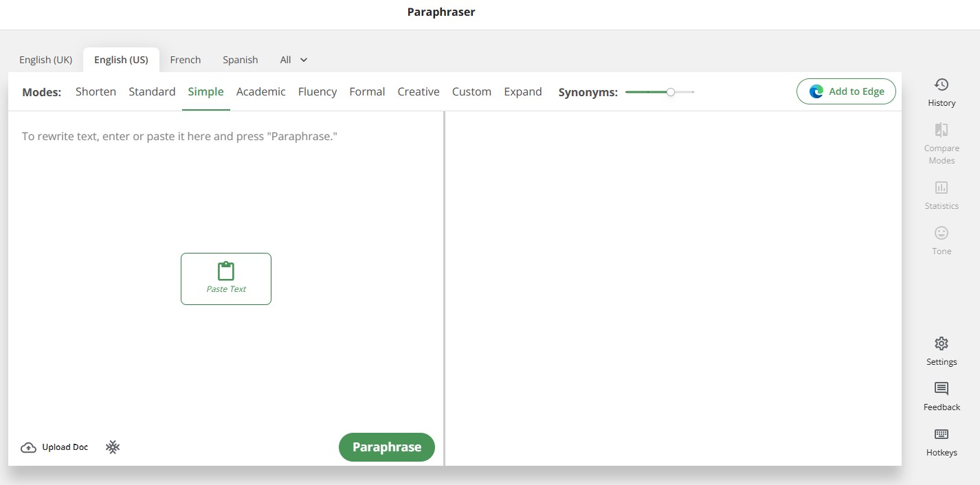Click the Paste Text clipboard box
The image size is (980, 485).
pyautogui.click(x=226, y=278)
